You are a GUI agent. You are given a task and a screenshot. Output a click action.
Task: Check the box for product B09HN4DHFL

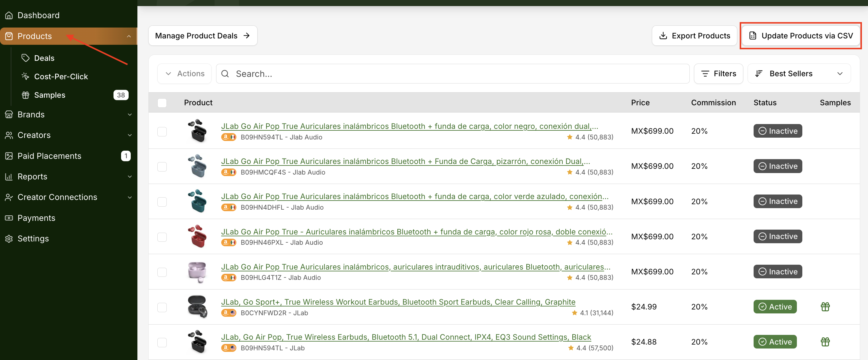[162, 202]
